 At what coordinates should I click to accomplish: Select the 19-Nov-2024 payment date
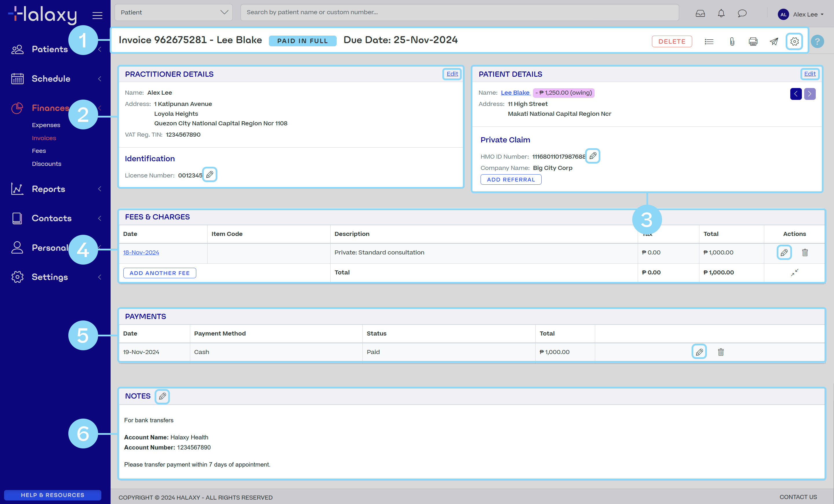coord(141,352)
